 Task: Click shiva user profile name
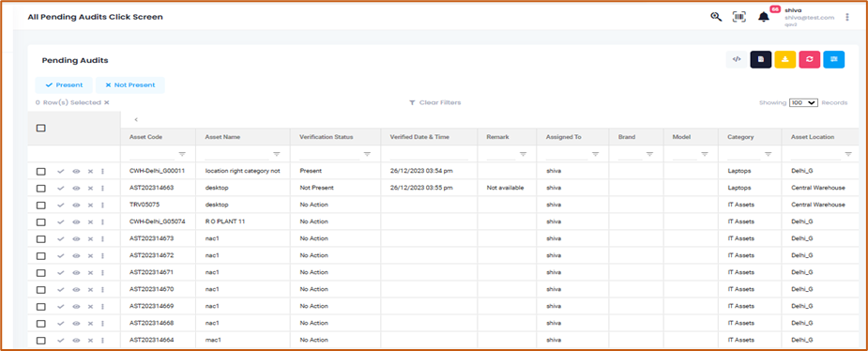coord(793,10)
